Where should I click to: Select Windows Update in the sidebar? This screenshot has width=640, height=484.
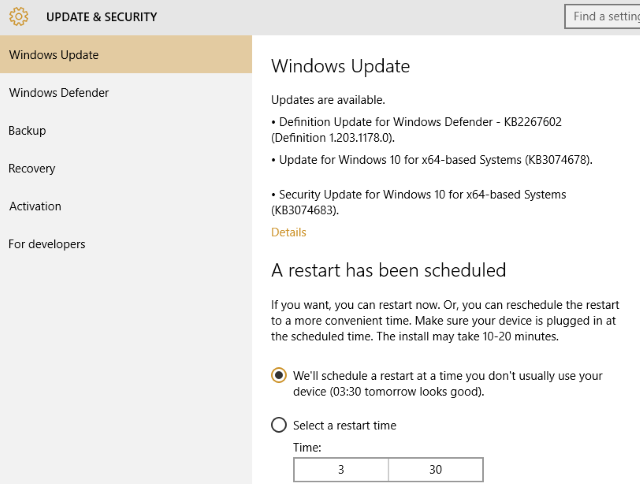54,55
